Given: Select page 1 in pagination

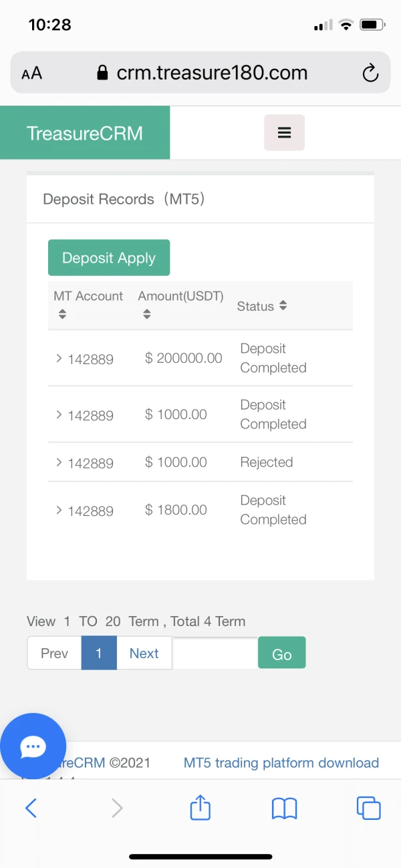Looking at the screenshot, I should [x=98, y=653].
